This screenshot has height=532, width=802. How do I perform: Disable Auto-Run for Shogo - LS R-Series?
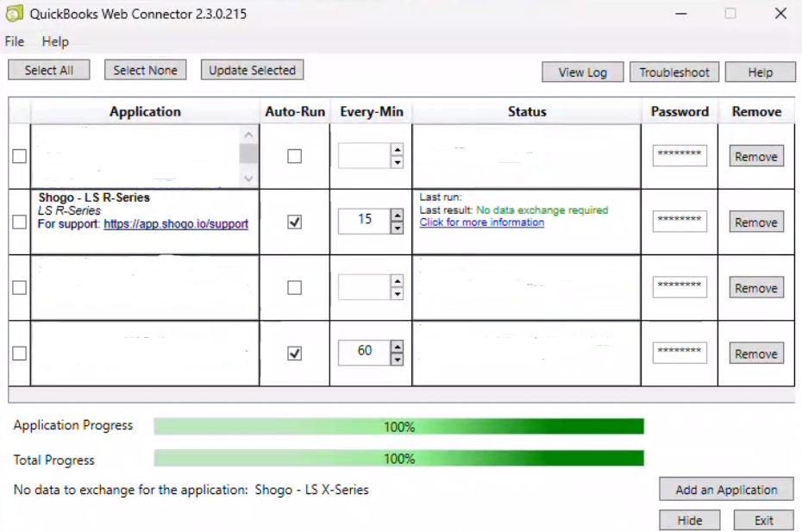point(295,222)
